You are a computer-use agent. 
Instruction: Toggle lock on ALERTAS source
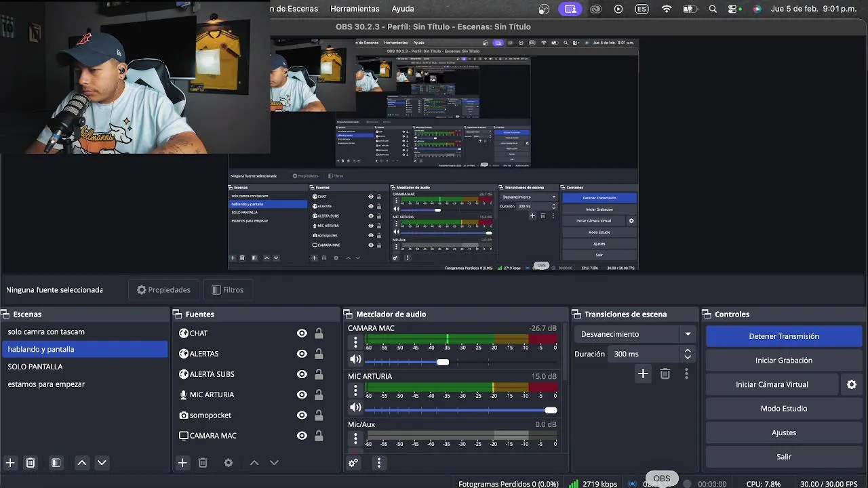click(x=319, y=354)
